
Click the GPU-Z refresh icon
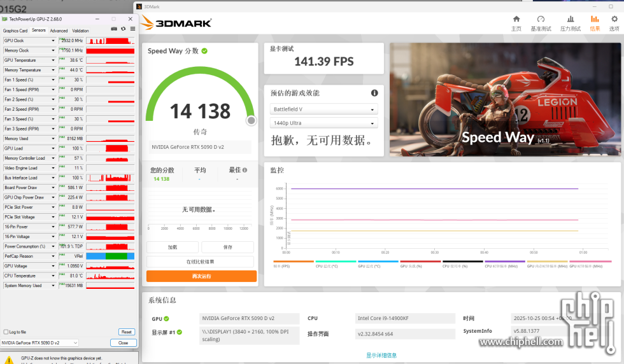click(123, 29)
